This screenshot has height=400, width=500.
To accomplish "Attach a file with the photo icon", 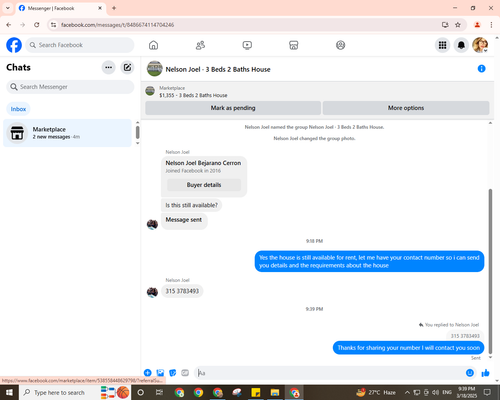I will point(160,373).
